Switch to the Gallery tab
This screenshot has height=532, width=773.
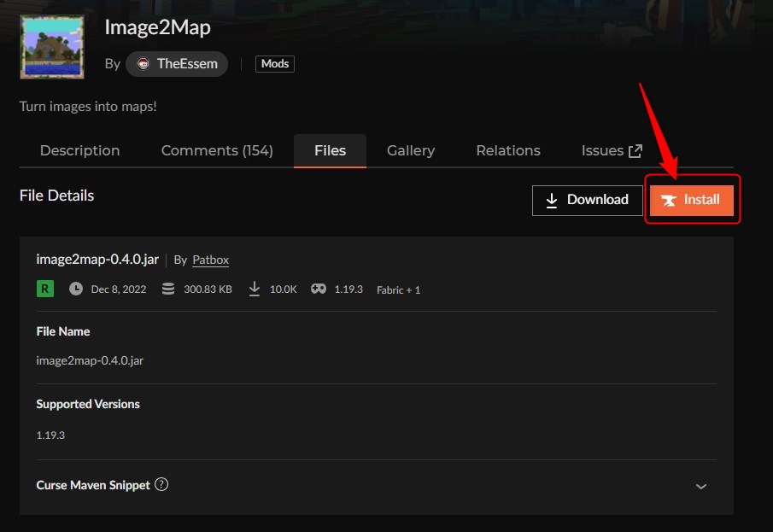point(410,150)
